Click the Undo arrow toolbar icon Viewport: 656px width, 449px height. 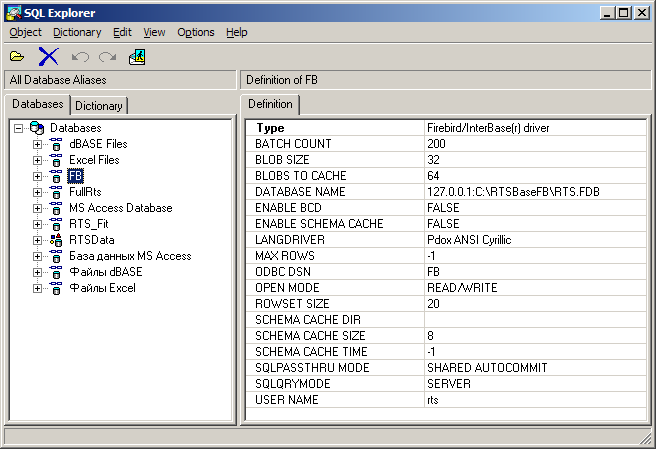[x=80, y=56]
